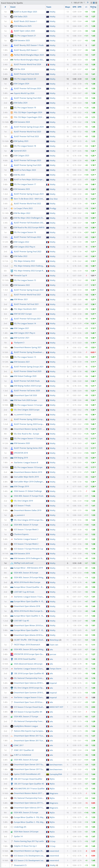This screenshot has height=868, width=99.
Task: Open the ESL Pro League Season 20 link
Action: click(x=25, y=79)
